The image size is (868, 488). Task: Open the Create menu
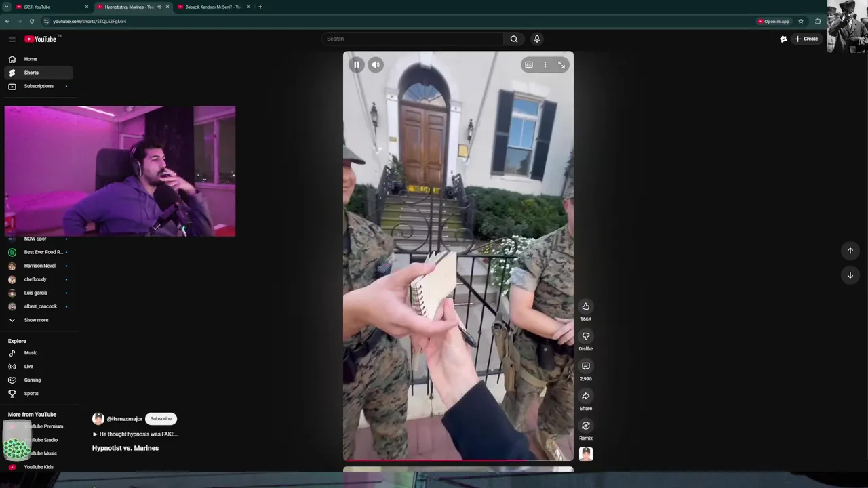point(806,39)
